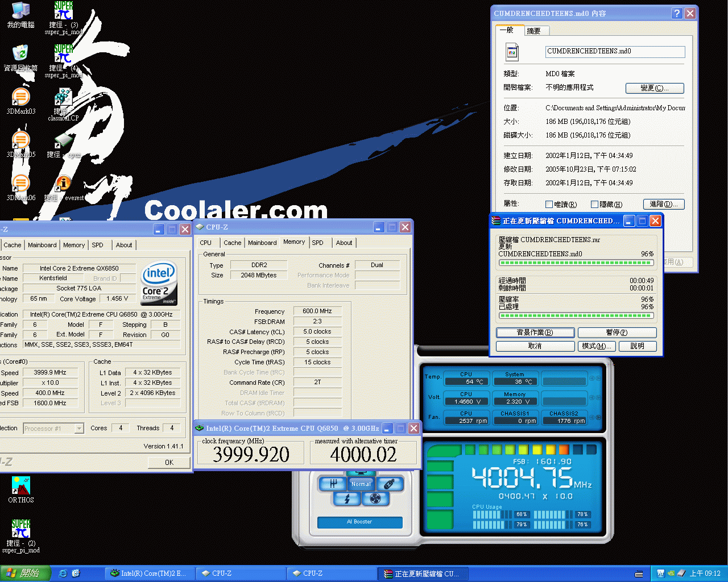This screenshot has width=728, height=582.
Task: Click total processed progress bar in WinRAR
Action: pos(576,315)
